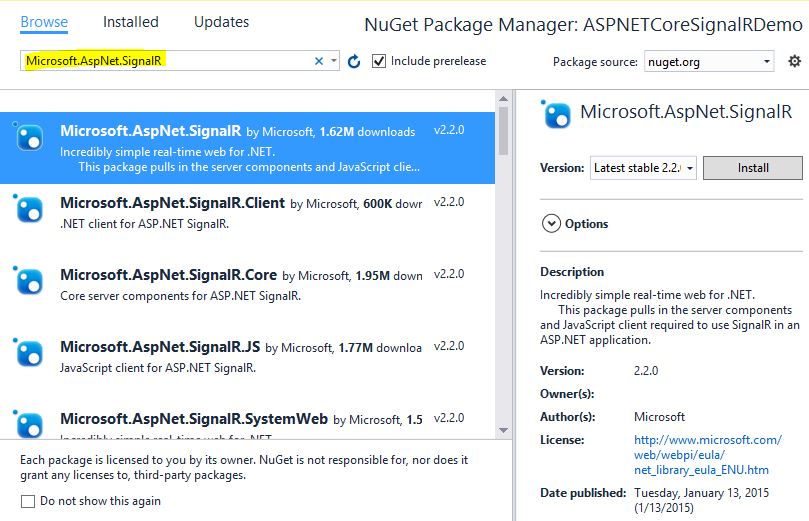Switch to the Updates tab
Screen dimensions: 809x521
221,22
